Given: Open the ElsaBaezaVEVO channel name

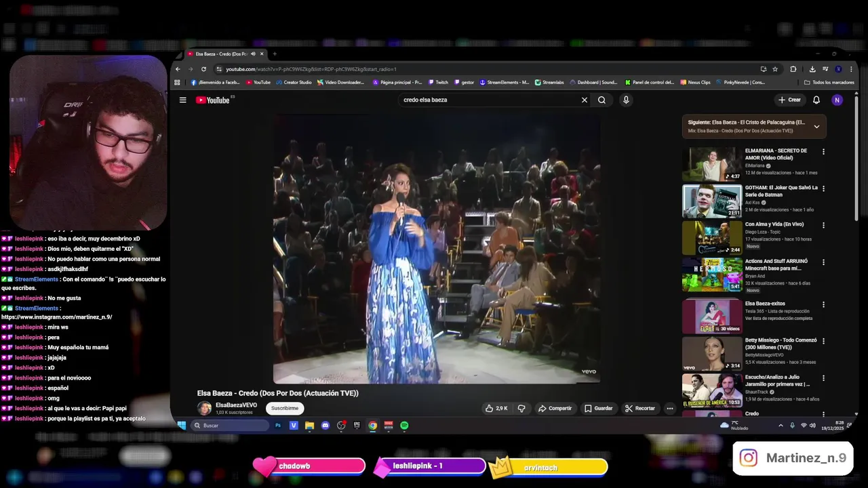Looking at the screenshot, I should pyautogui.click(x=236, y=405).
